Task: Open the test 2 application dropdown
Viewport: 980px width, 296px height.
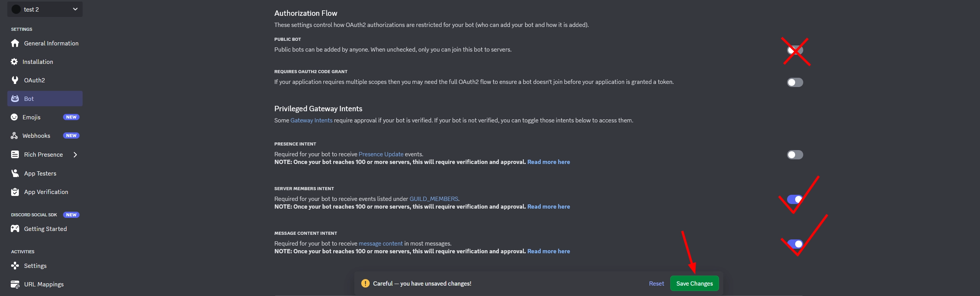Action: (45, 9)
